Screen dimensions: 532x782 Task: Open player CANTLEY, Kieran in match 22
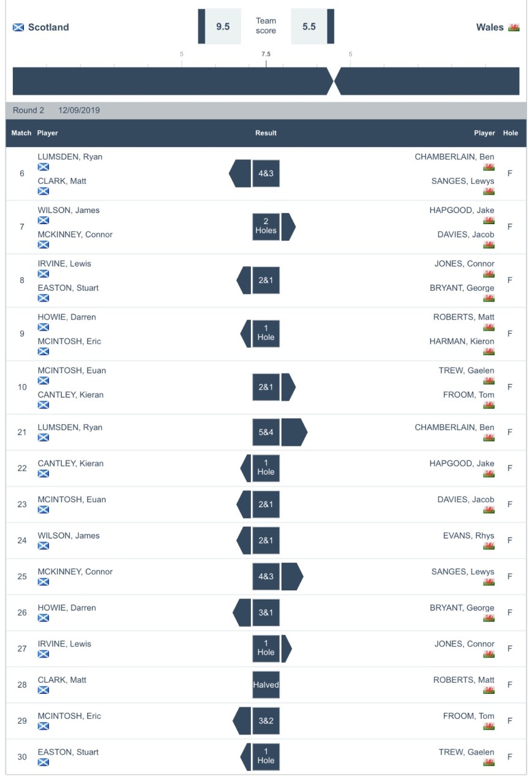tap(70, 464)
